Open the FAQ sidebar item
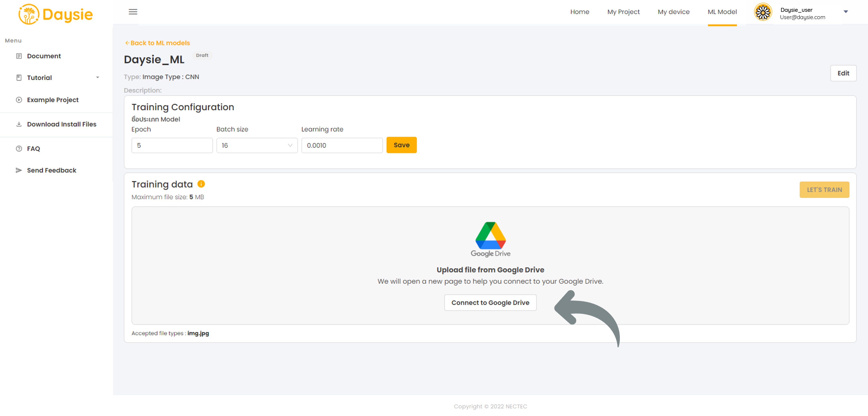The height and width of the screenshot is (416, 868). tap(33, 148)
